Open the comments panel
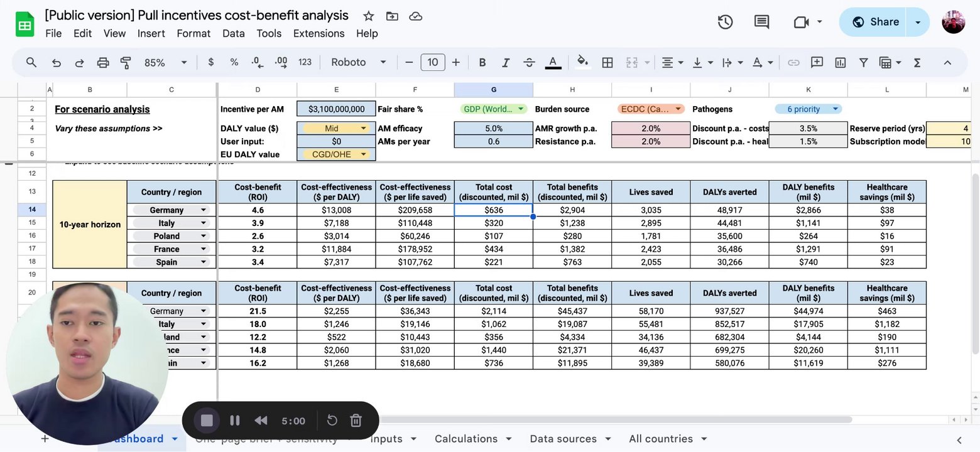 pos(761,22)
